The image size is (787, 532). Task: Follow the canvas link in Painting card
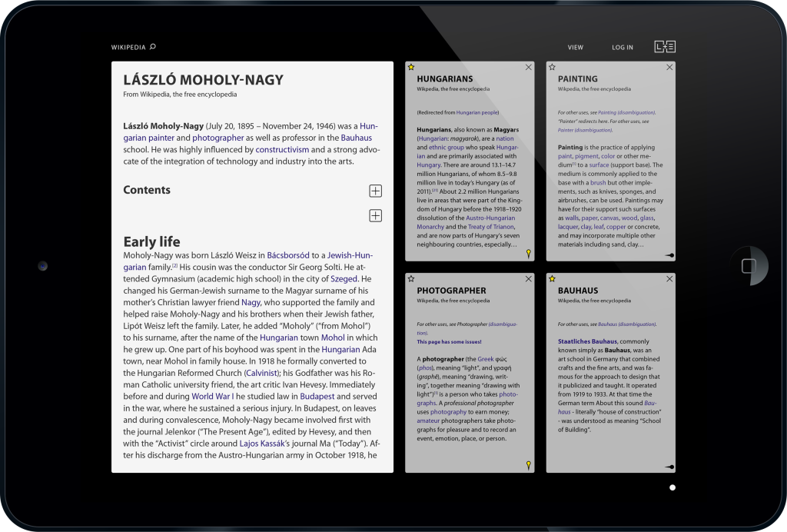609,218
